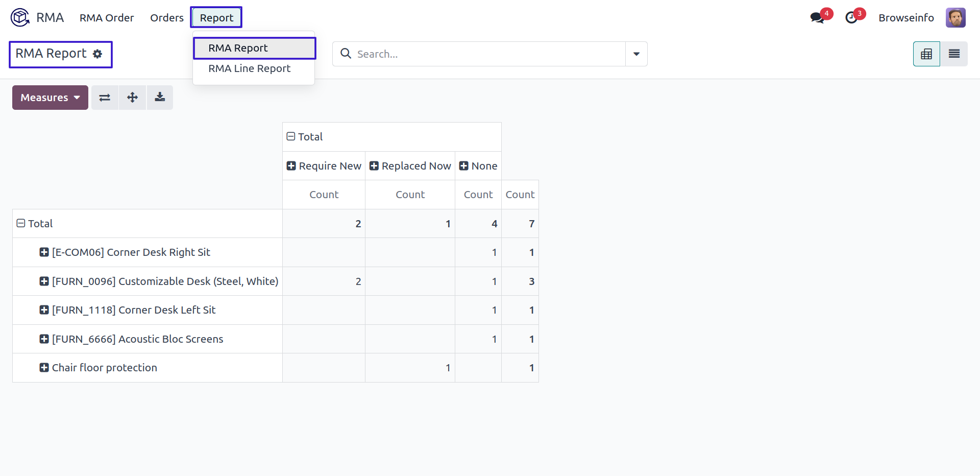980x476 pixels.
Task: Expand the Require New column
Action: (x=324, y=166)
